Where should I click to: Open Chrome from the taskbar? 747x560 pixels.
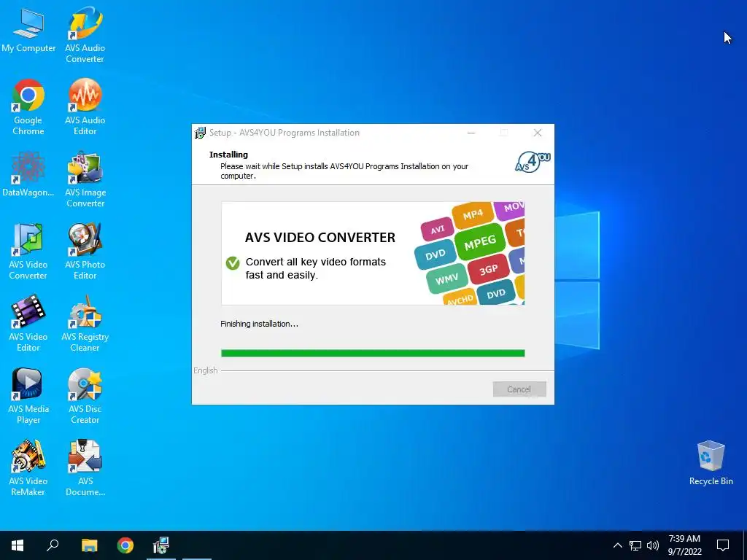coord(125,545)
